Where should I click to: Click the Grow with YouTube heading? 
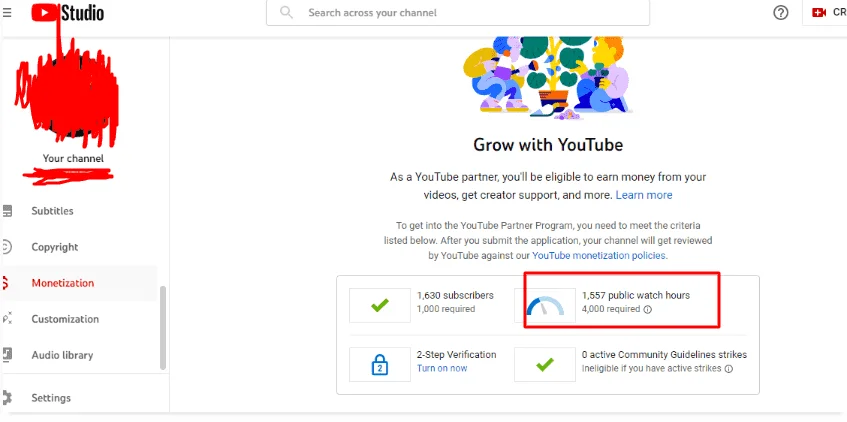click(x=548, y=145)
